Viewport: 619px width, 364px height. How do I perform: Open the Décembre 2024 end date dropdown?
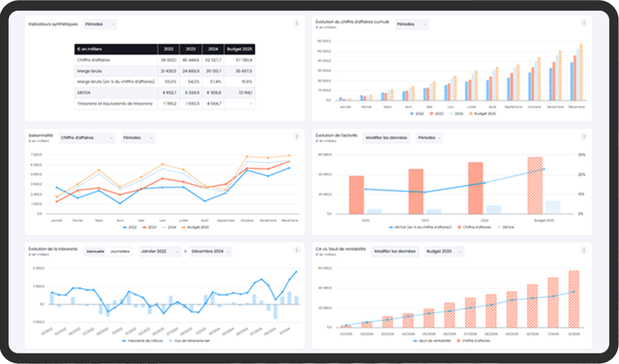pyautogui.click(x=210, y=251)
